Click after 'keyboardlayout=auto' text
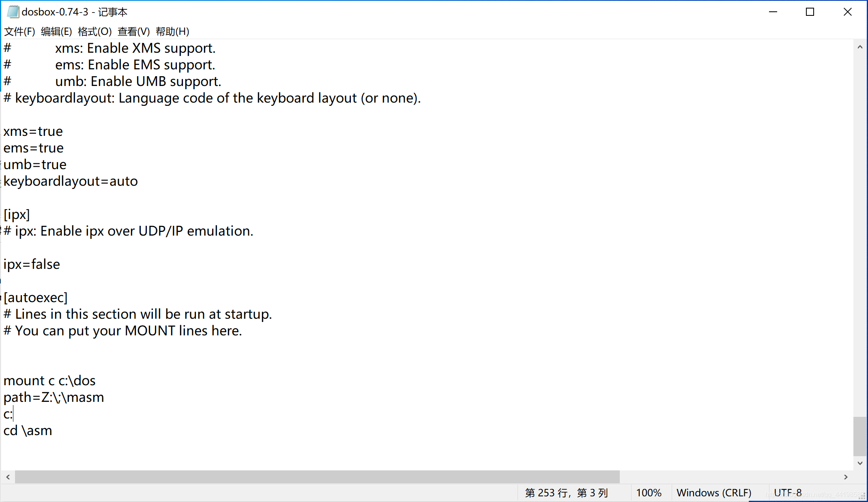The height and width of the screenshot is (502, 868). (139, 181)
